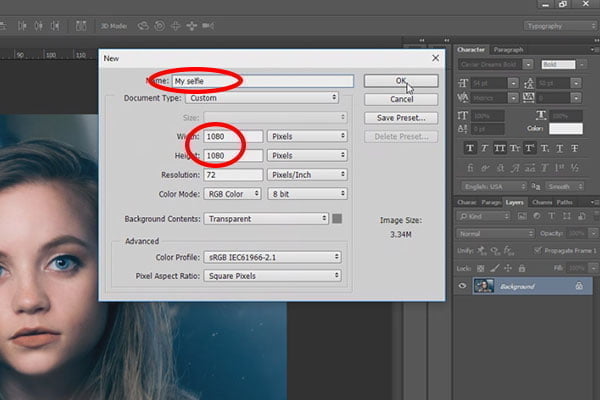Toggle Faux Bold in Character panel

[x=470, y=149]
